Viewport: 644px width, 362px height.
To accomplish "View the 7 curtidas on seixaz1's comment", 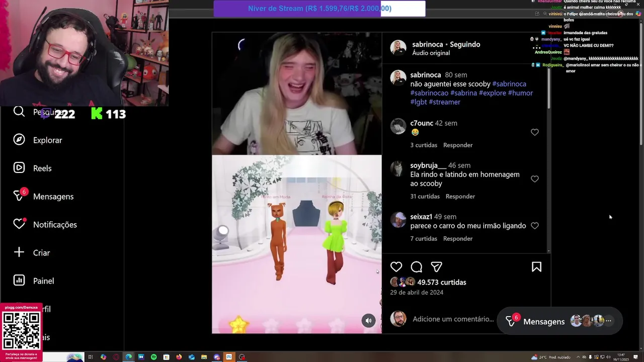I will coord(424,238).
